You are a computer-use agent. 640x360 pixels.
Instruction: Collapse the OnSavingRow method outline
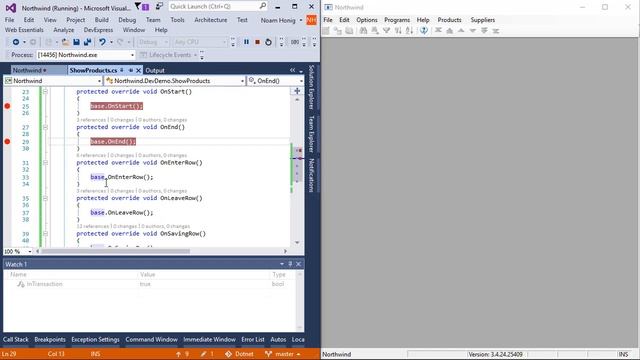(x=45, y=234)
